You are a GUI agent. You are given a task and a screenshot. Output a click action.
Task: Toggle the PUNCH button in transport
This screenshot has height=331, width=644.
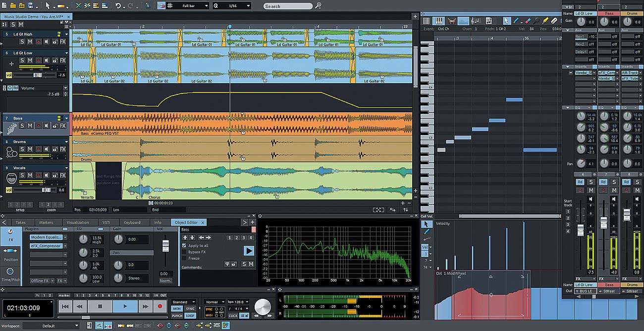[177, 315]
